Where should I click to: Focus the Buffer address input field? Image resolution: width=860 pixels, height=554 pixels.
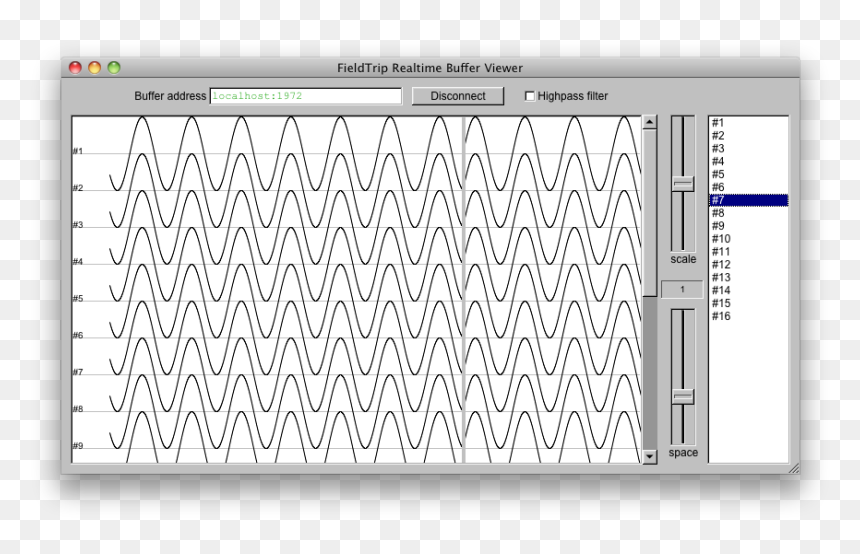click(305, 96)
